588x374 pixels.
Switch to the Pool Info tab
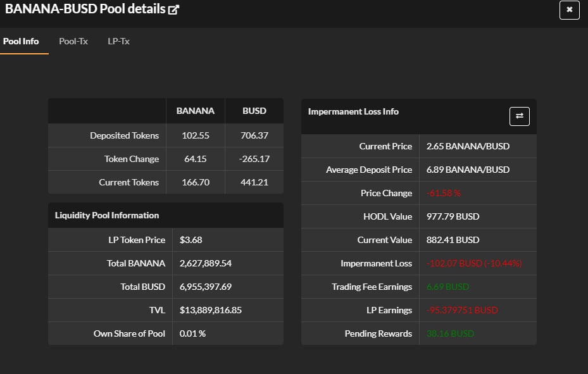pos(21,41)
